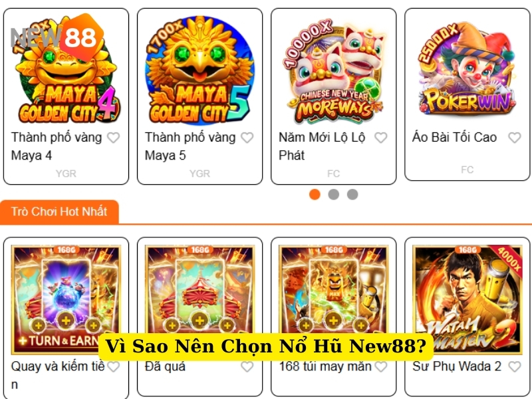532x399 pixels.
Task: Toggle heart on Sư Phụ Wada 2
Action: tap(514, 367)
